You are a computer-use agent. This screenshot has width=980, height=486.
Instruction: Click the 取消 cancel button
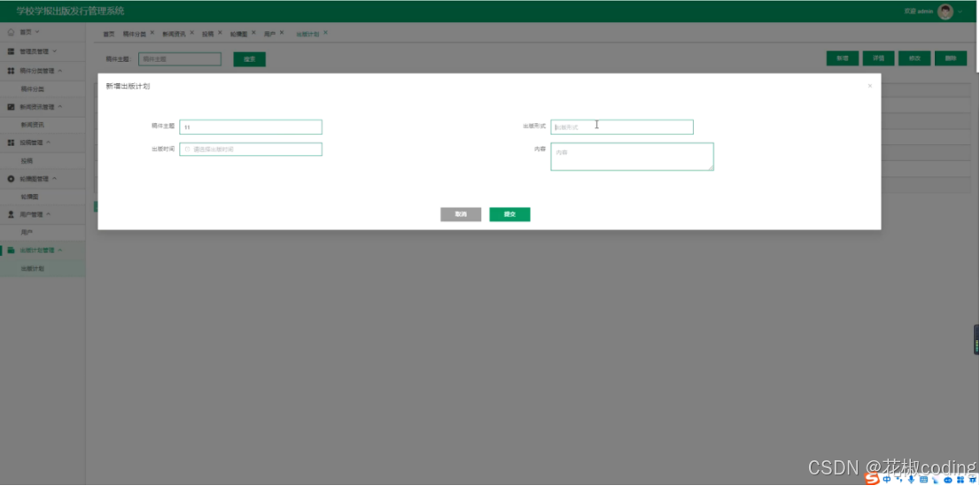click(x=461, y=214)
